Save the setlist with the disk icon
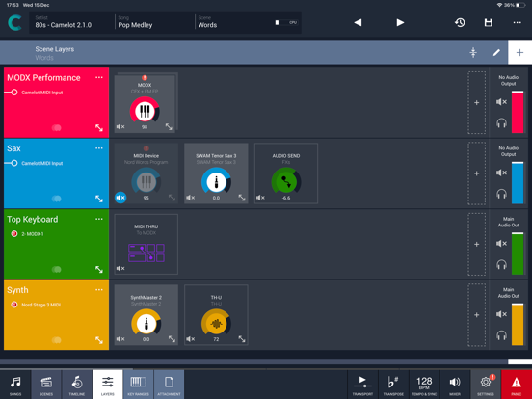 [x=489, y=23]
